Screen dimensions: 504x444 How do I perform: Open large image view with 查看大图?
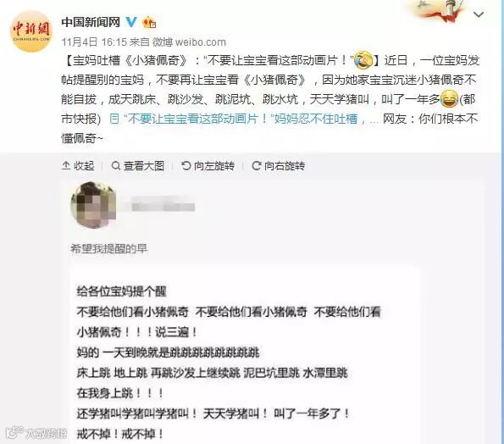(137, 165)
